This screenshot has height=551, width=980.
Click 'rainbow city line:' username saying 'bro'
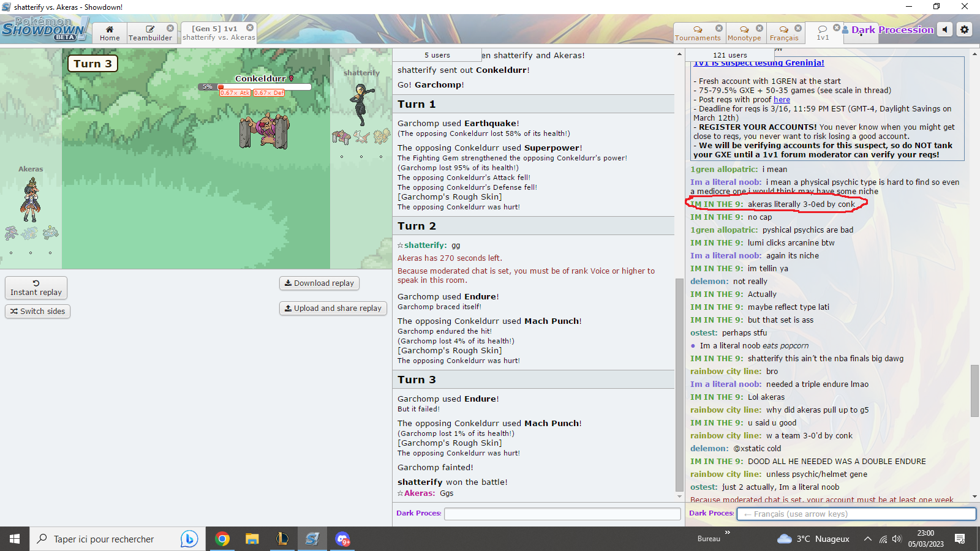tap(726, 371)
